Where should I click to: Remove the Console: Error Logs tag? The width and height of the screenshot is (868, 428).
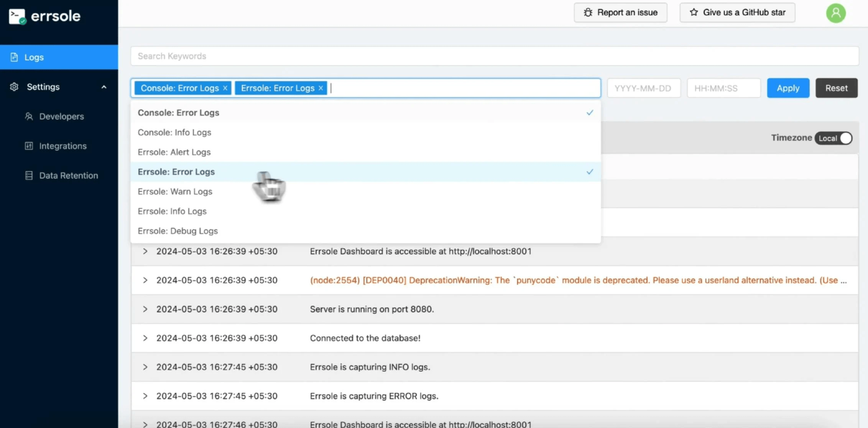pyautogui.click(x=225, y=88)
